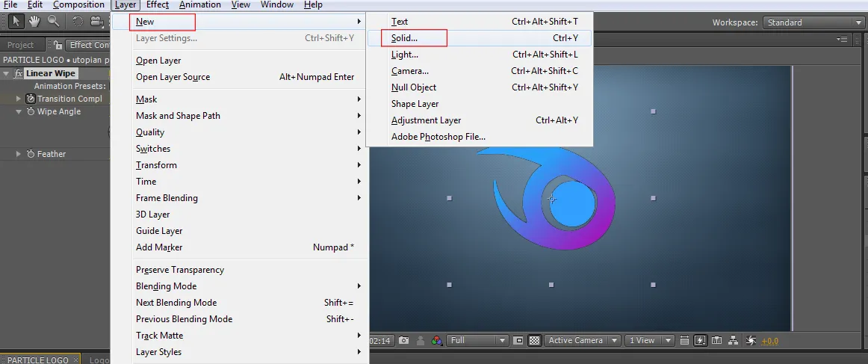This screenshot has height=364, width=868.
Task: Click the logo anchor point in viewer
Action: (x=551, y=198)
